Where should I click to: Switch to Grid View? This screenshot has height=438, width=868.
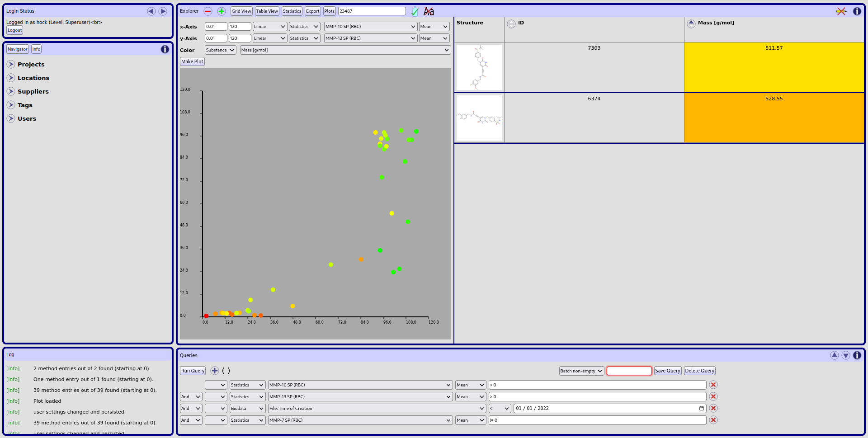click(x=241, y=11)
